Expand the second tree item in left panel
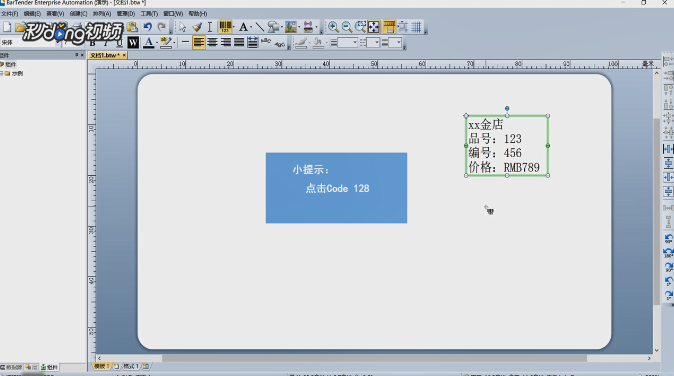Image resolution: width=674 pixels, height=376 pixels. point(2,73)
